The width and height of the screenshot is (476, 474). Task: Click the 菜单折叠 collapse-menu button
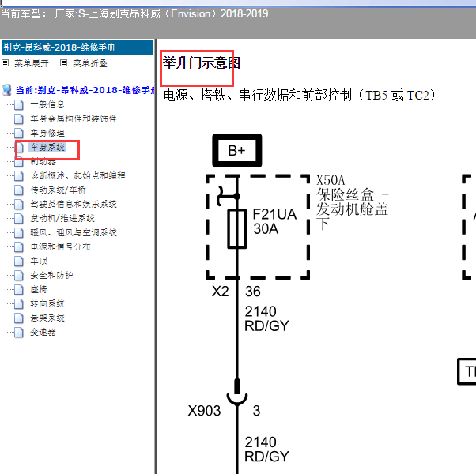pos(90,63)
